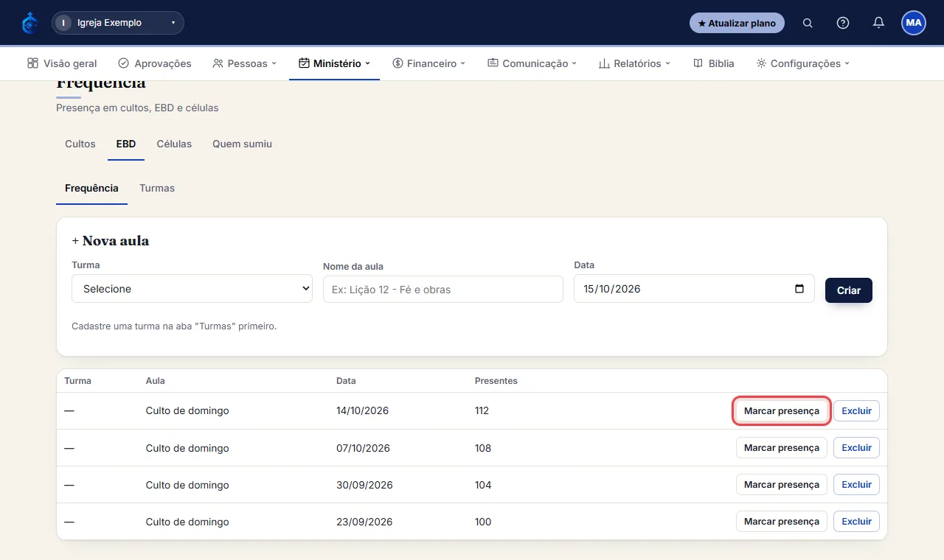Expand the Financeiro menu

429,63
